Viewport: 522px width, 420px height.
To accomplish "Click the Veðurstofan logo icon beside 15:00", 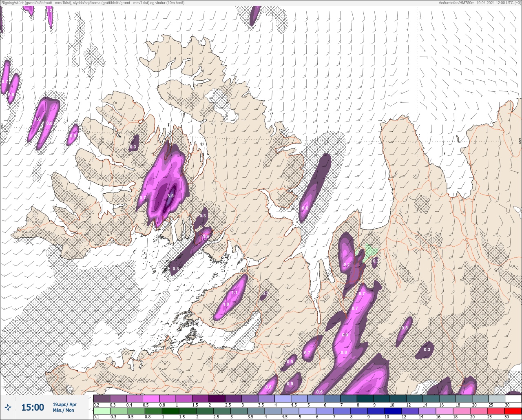I will click(8, 407).
